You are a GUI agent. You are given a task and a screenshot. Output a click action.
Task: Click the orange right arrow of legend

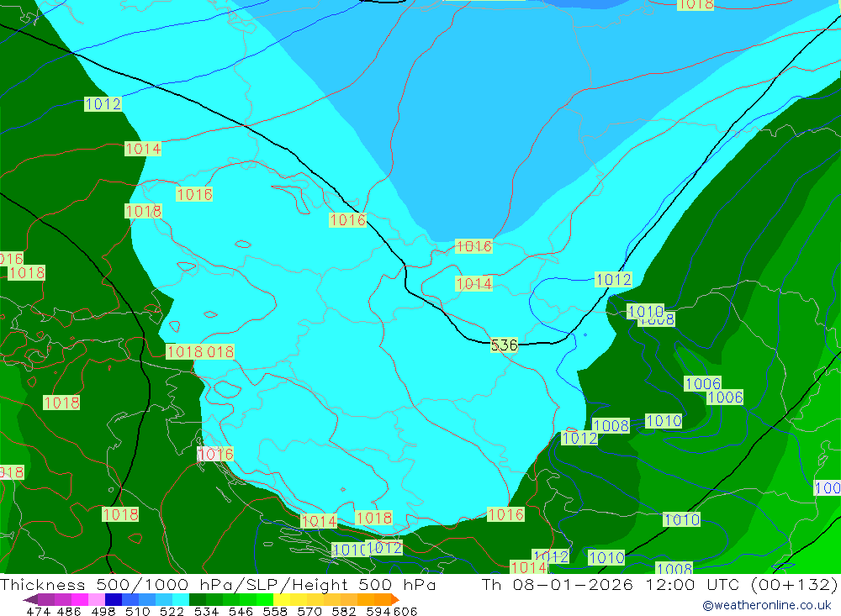click(394, 600)
